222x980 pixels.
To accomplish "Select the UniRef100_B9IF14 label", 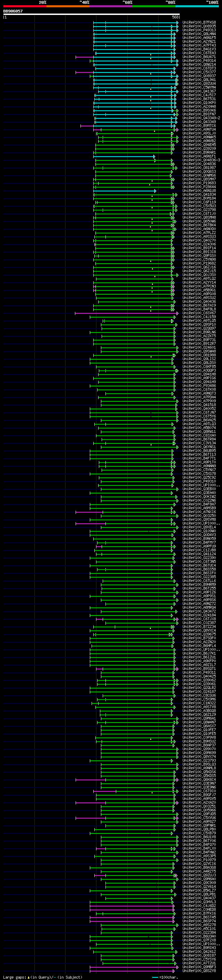I will (x=199, y=248).
